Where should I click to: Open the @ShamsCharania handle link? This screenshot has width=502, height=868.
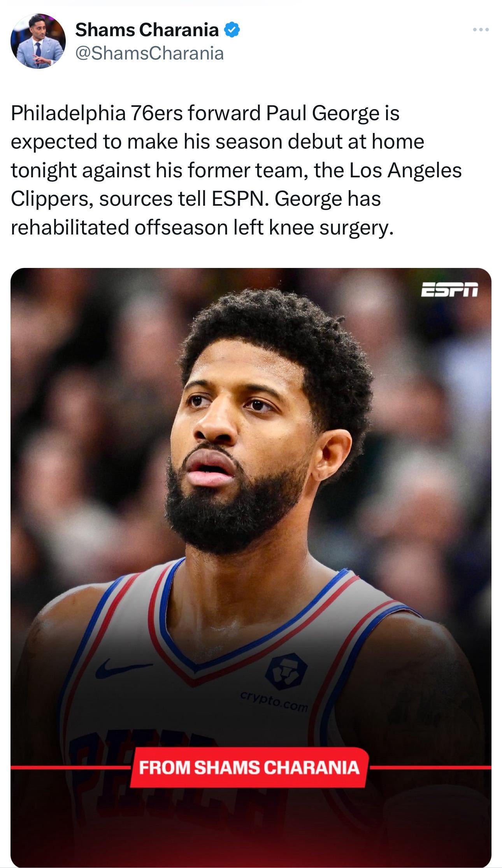point(149,54)
